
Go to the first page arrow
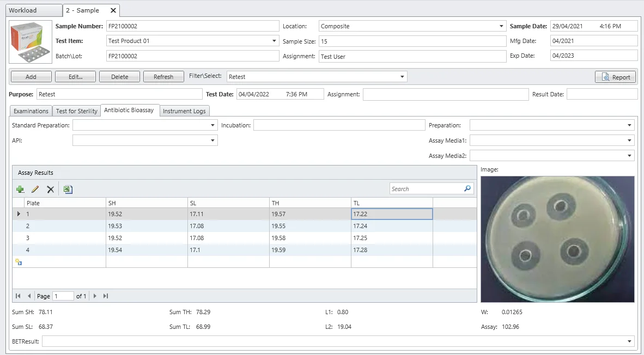tap(18, 296)
